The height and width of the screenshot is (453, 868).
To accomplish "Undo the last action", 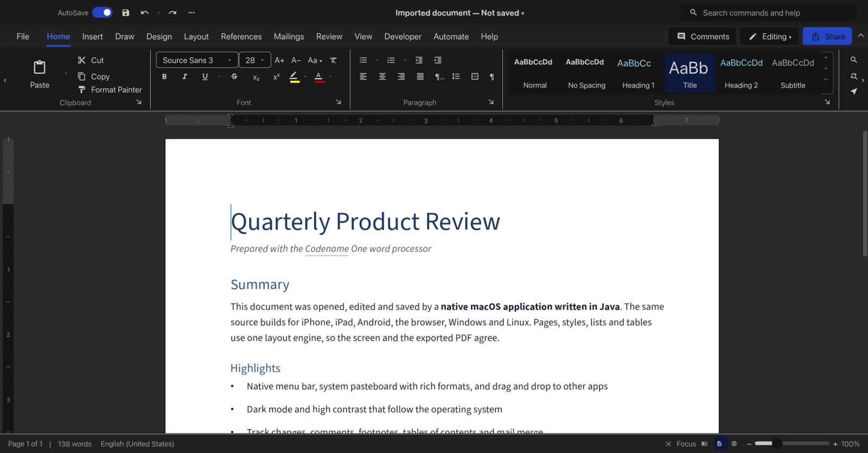I will tap(144, 12).
